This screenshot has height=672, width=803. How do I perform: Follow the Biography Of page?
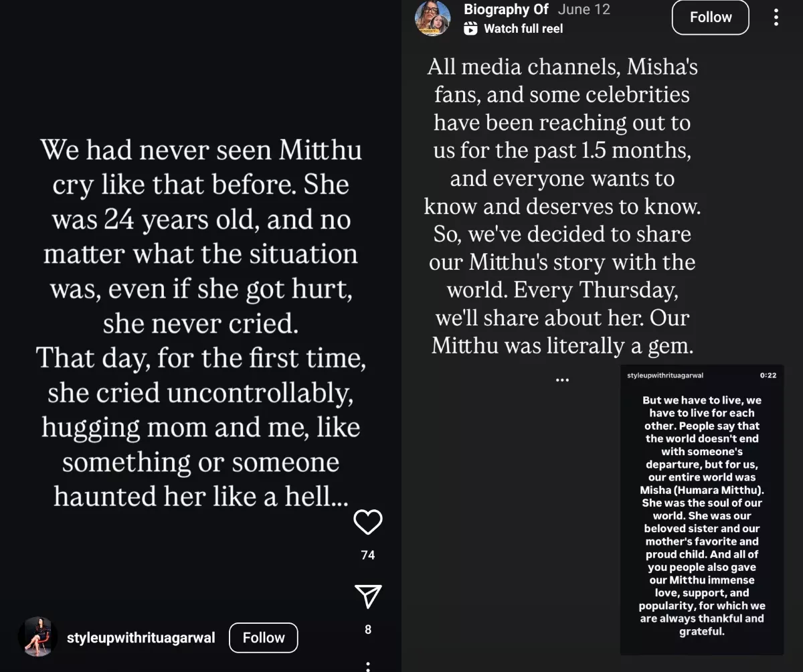click(711, 17)
